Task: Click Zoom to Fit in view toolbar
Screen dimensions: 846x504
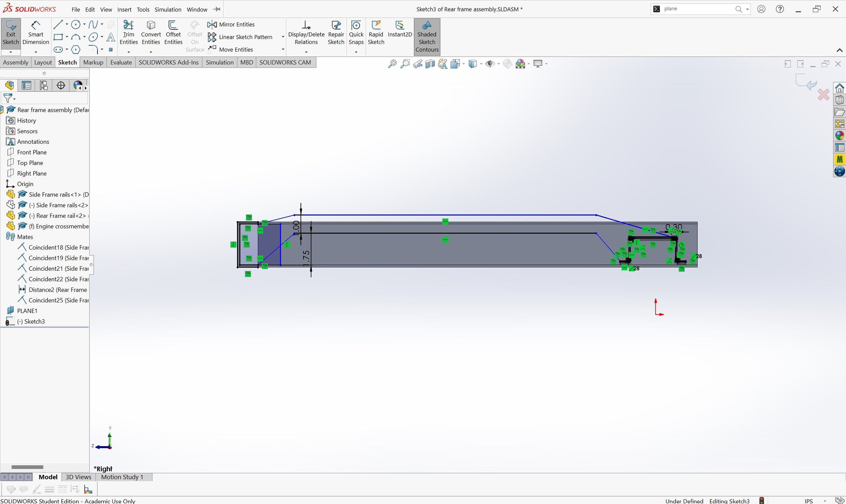Action: click(x=392, y=64)
